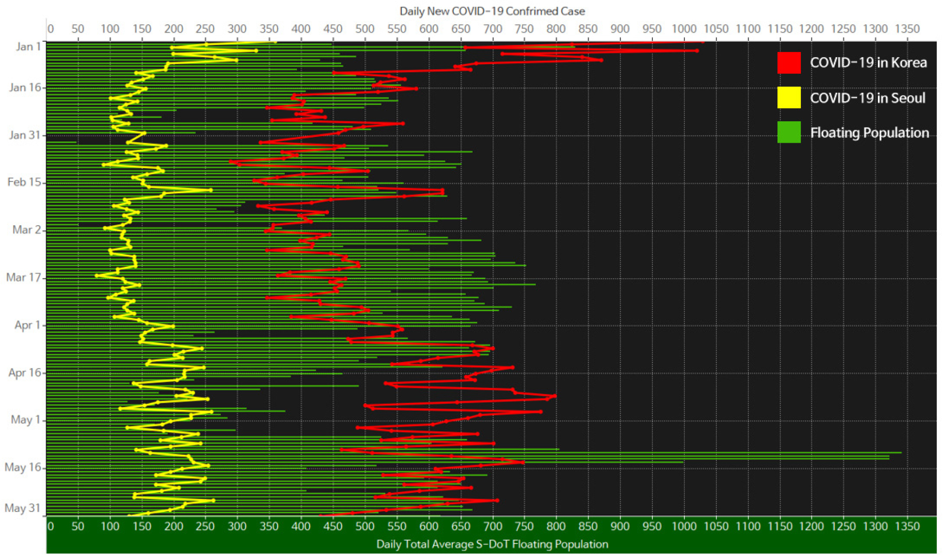
Task: Select the COVID-19 in Seoul legend label
Action: click(x=867, y=98)
